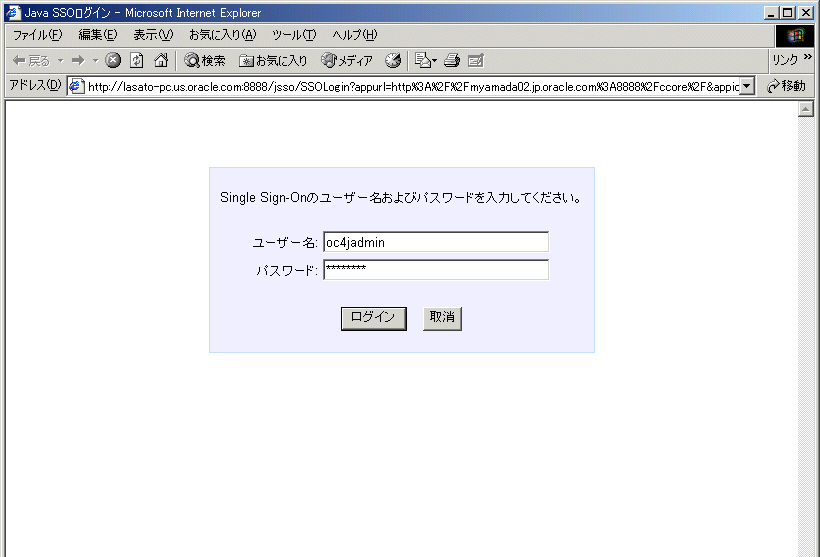This screenshot has height=557, width=820.
Task: Click the password (パスワード) field
Action: click(436, 270)
